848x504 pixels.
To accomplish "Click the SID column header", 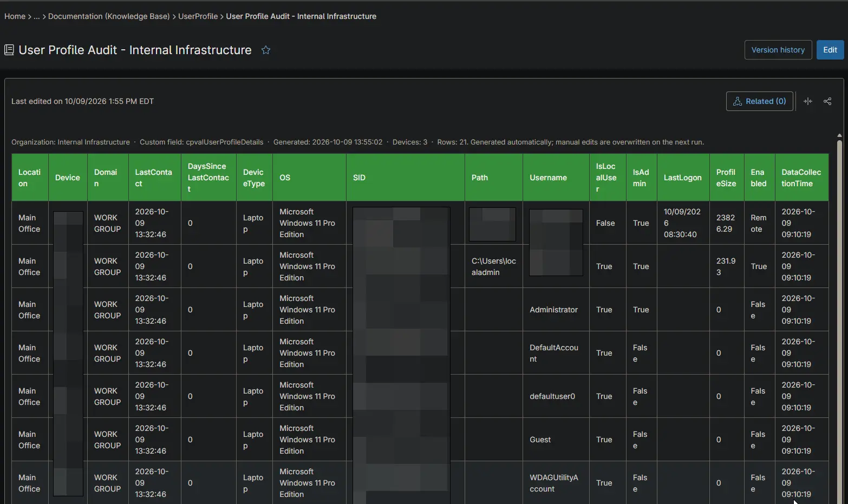I will pos(406,178).
